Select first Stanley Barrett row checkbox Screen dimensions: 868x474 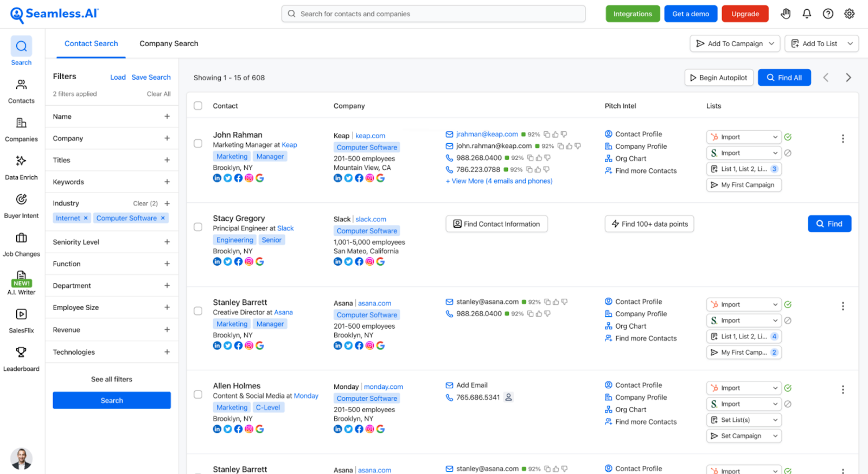pos(198,311)
